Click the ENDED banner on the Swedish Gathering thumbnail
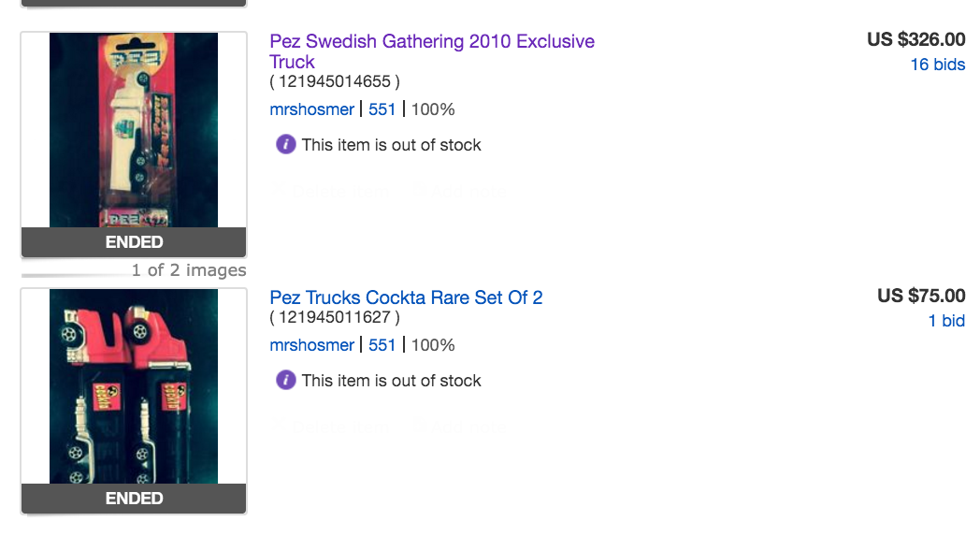The image size is (980, 536). coord(134,242)
